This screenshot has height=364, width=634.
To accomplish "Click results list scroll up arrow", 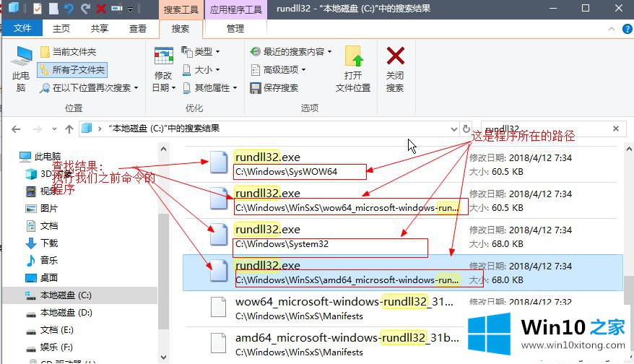I will tap(629, 149).
